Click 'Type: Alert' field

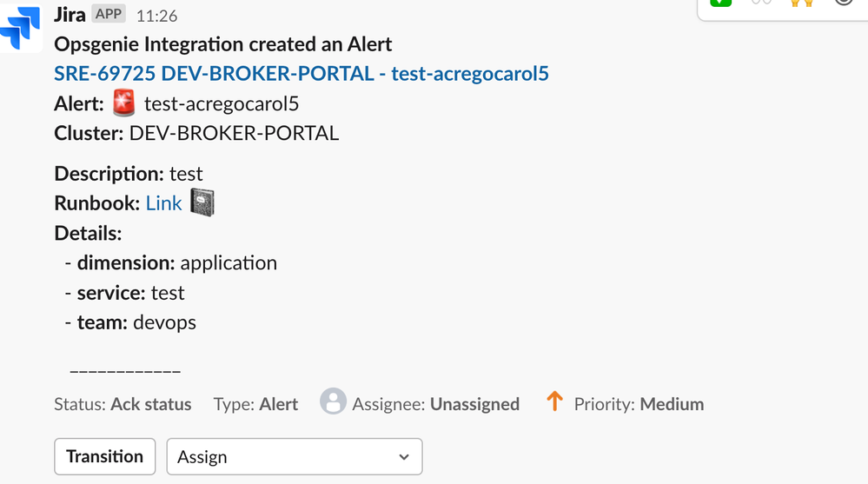[255, 404]
